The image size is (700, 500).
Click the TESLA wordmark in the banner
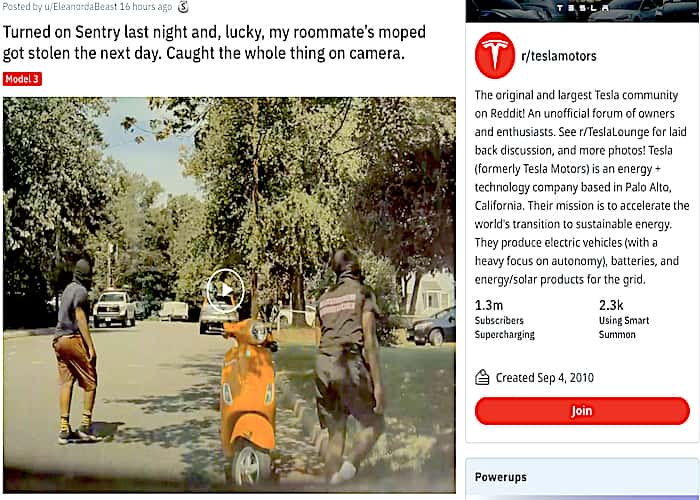tap(582, 8)
